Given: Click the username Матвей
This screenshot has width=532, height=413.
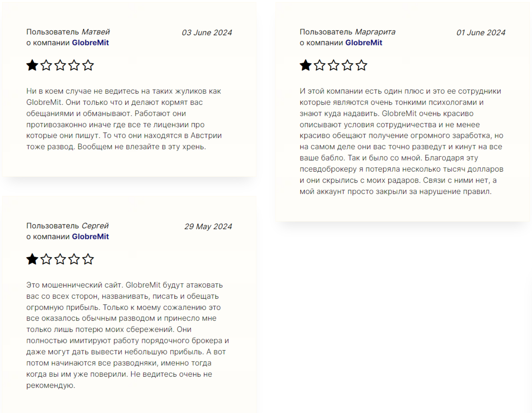Looking at the screenshot, I should (96, 32).
